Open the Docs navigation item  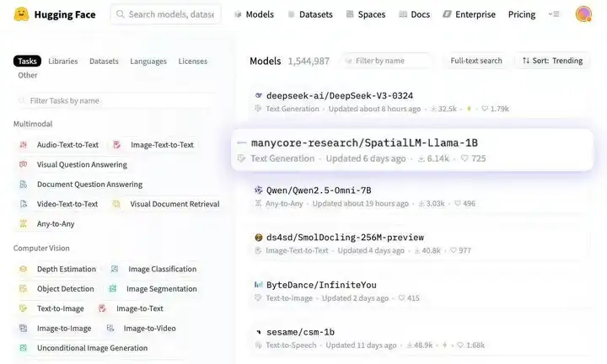coord(414,14)
